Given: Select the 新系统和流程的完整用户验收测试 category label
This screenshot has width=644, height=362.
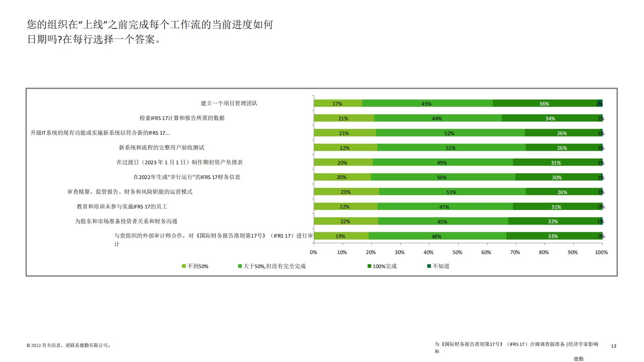Looking at the screenshot, I should click(161, 147).
